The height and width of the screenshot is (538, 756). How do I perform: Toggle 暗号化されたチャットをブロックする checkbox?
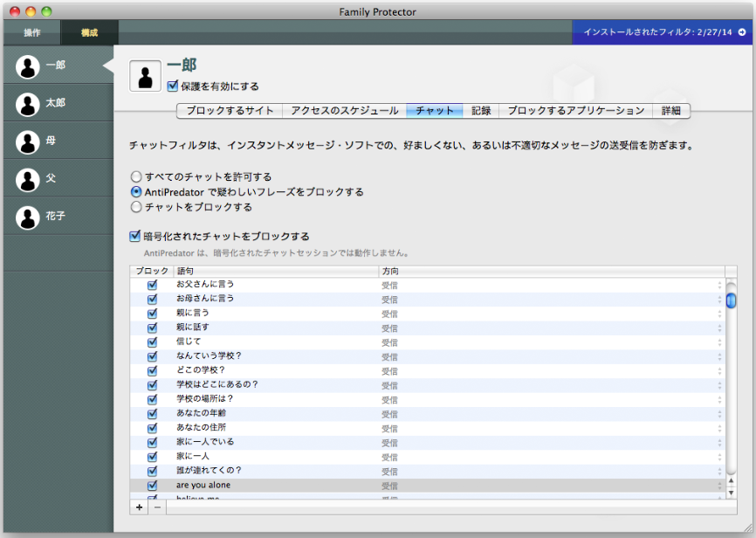pos(135,236)
